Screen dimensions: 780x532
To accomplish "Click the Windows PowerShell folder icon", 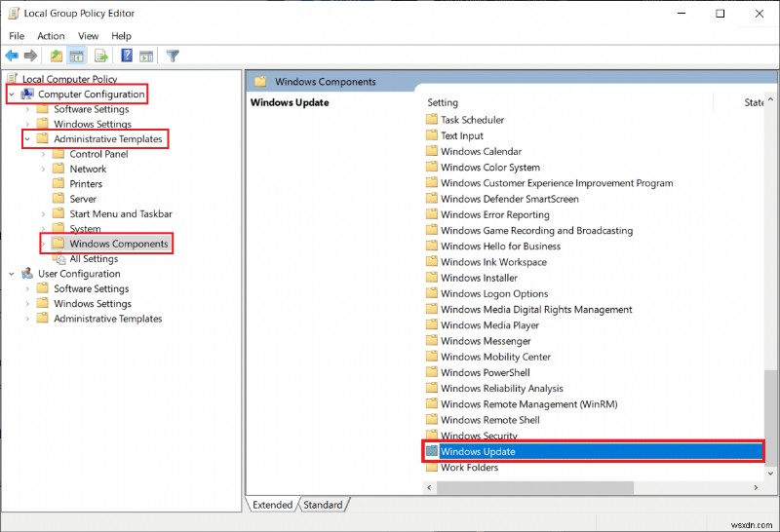I will (432, 372).
